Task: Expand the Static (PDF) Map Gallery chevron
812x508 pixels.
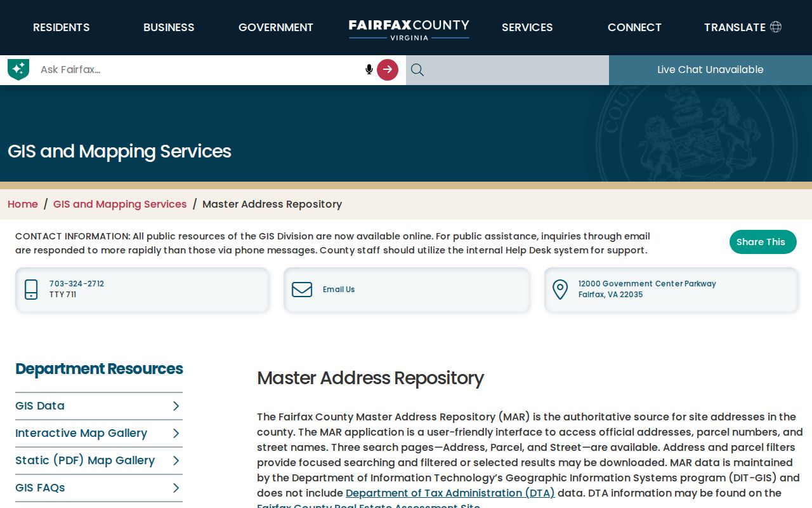Action: 176,460
